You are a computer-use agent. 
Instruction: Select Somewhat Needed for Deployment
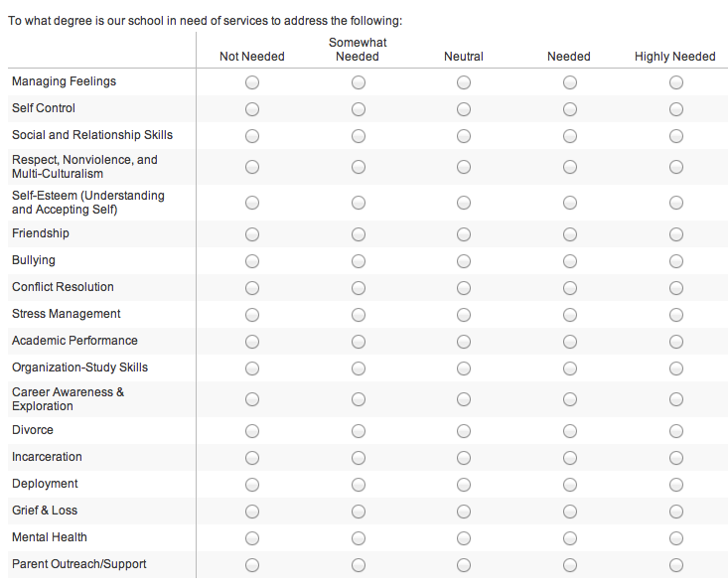358,485
